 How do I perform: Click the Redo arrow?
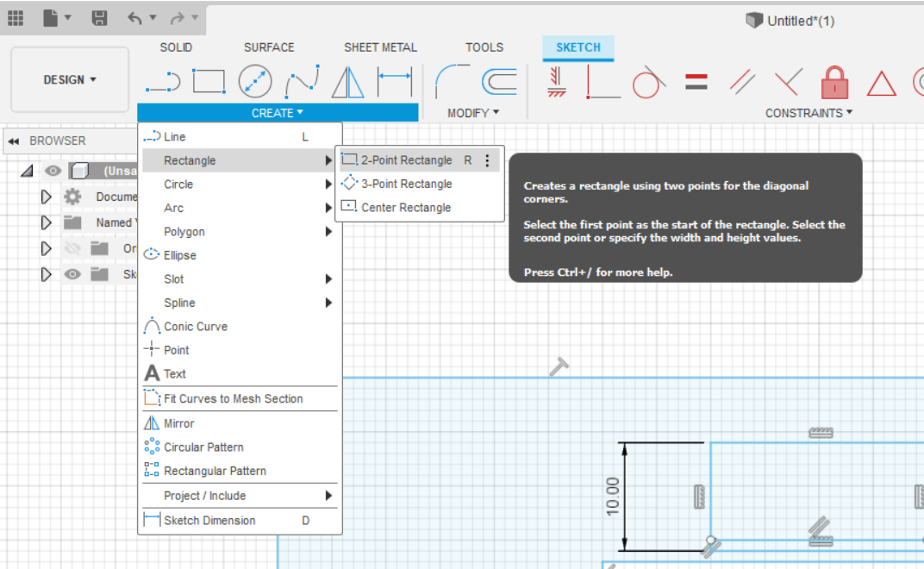coord(177,18)
